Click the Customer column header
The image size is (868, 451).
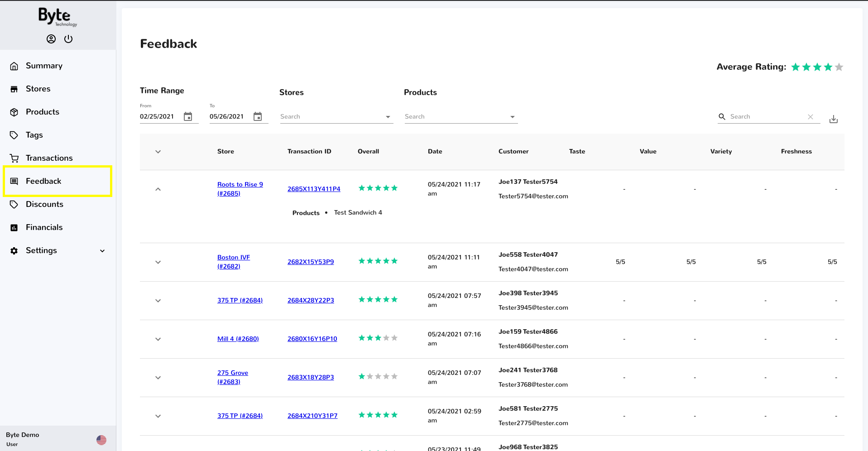(x=513, y=152)
